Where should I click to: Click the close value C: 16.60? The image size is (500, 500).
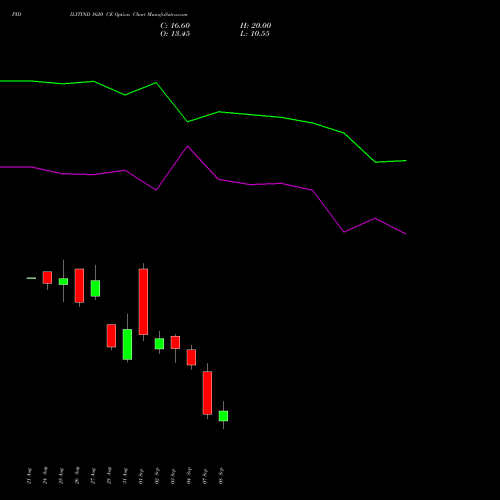coord(175,26)
